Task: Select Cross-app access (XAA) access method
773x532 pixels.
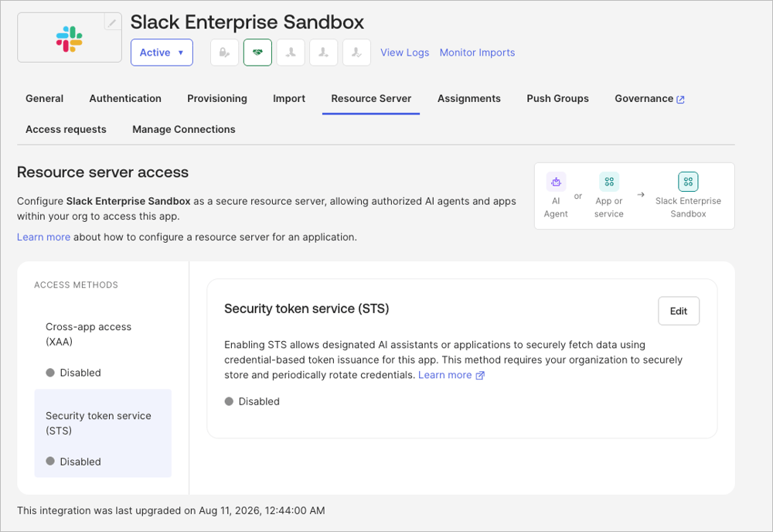Action: 103,345
